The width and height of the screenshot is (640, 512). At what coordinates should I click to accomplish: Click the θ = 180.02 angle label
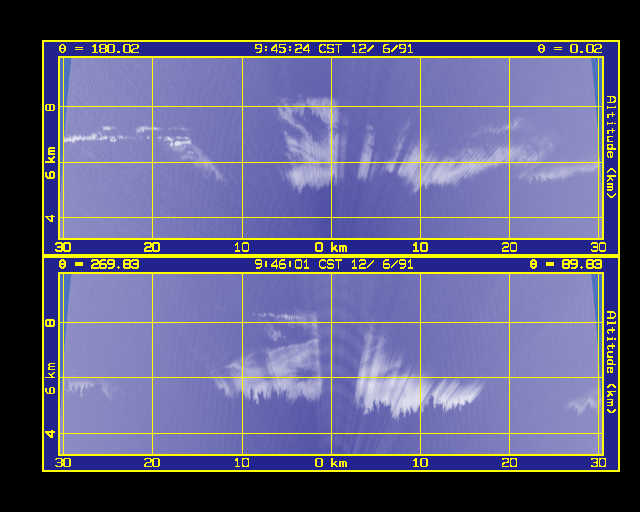[x=99, y=49]
